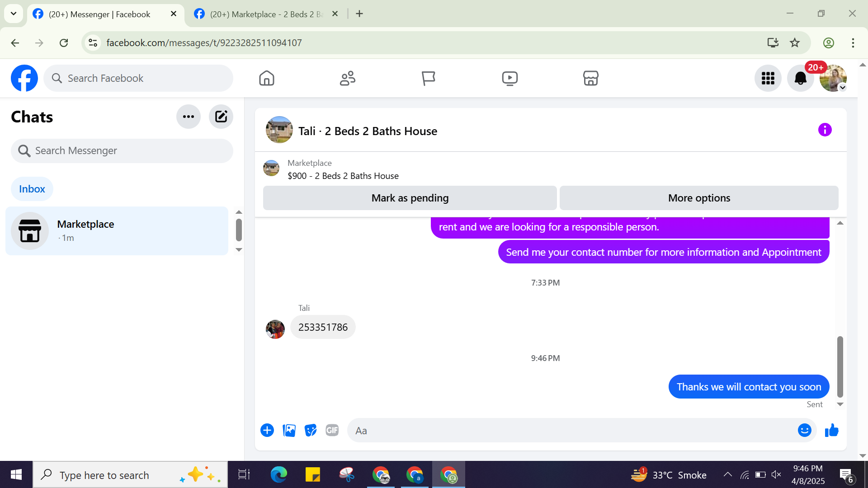Click the conversation scrollbar thumb
The width and height of the screenshot is (868, 488).
(x=840, y=366)
